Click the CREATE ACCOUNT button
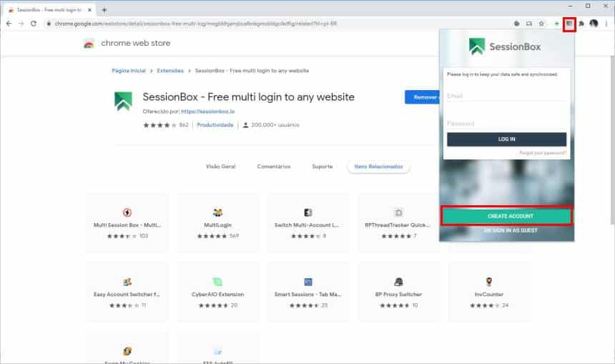The image size is (615, 364). [x=507, y=216]
